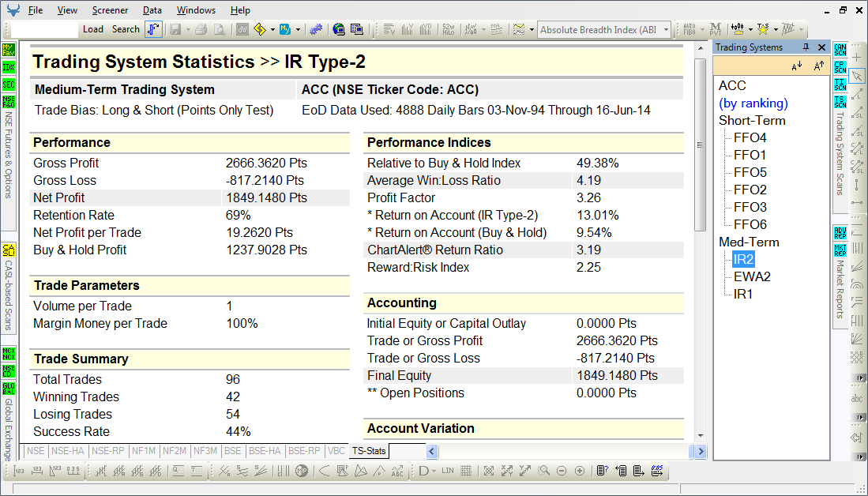868x496 pixels.
Task: Sort trading systems descending with A-down icon
Action: click(x=797, y=66)
